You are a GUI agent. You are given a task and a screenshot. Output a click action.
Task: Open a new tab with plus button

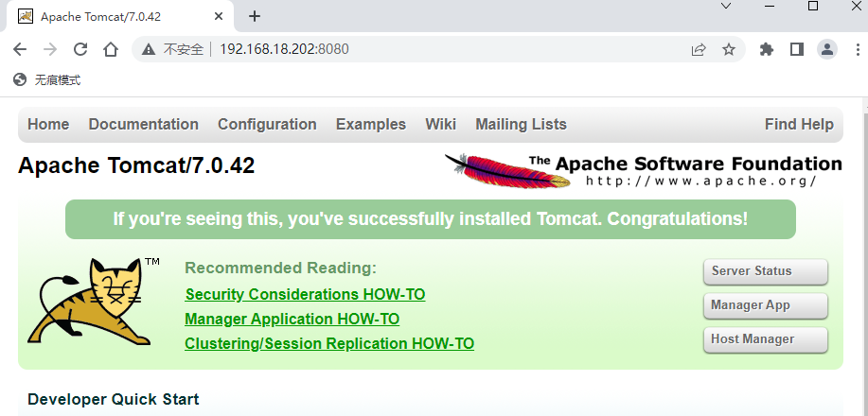click(254, 16)
